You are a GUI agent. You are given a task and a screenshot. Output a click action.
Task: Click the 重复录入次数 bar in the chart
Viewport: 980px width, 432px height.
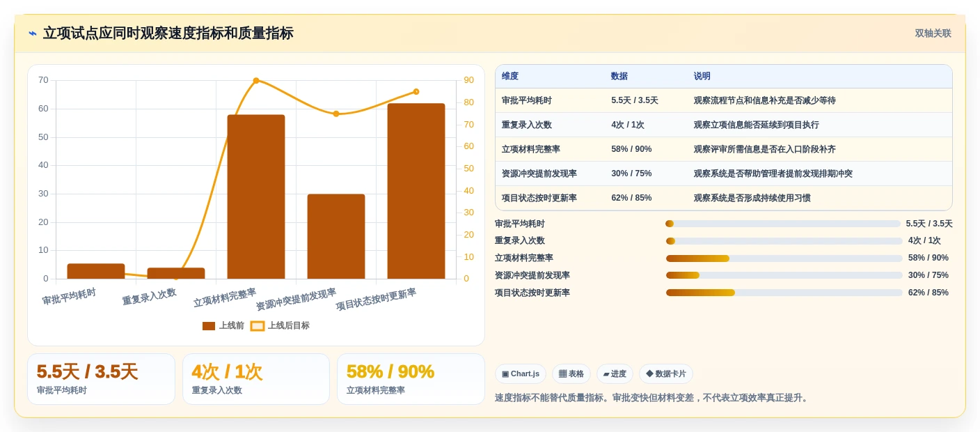point(176,273)
